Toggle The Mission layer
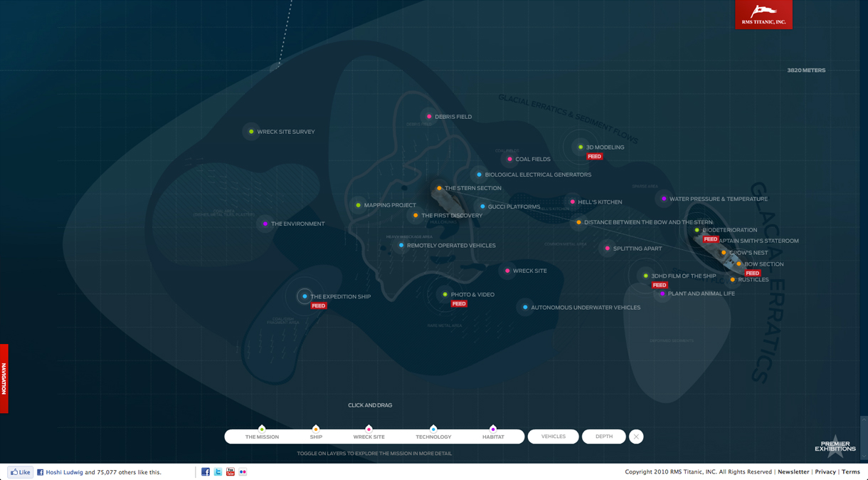The image size is (868, 480). tap(262, 437)
